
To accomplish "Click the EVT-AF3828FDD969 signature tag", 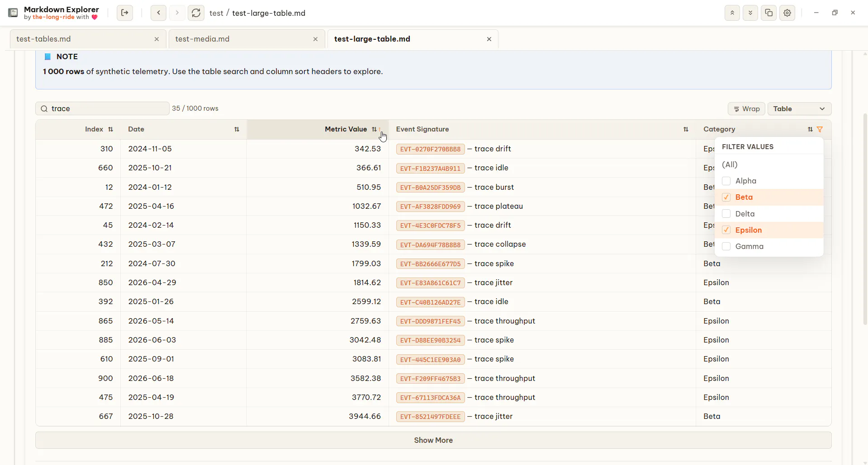I will [x=430, y=207].
